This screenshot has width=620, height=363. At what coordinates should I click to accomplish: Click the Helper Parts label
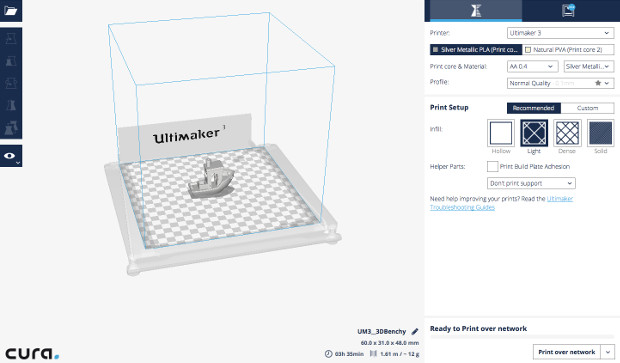click(447, 166)
